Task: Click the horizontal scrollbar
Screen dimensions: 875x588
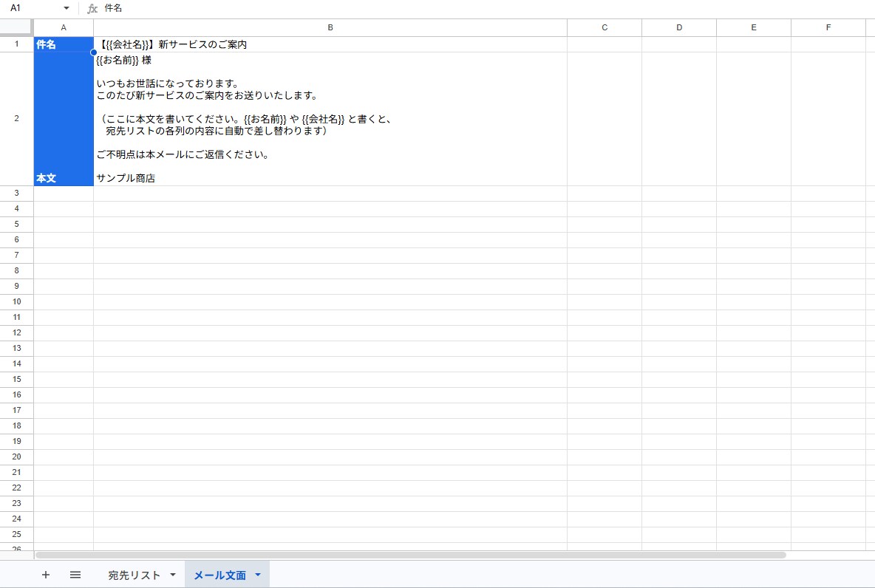Action: click(x=411, y=555)
